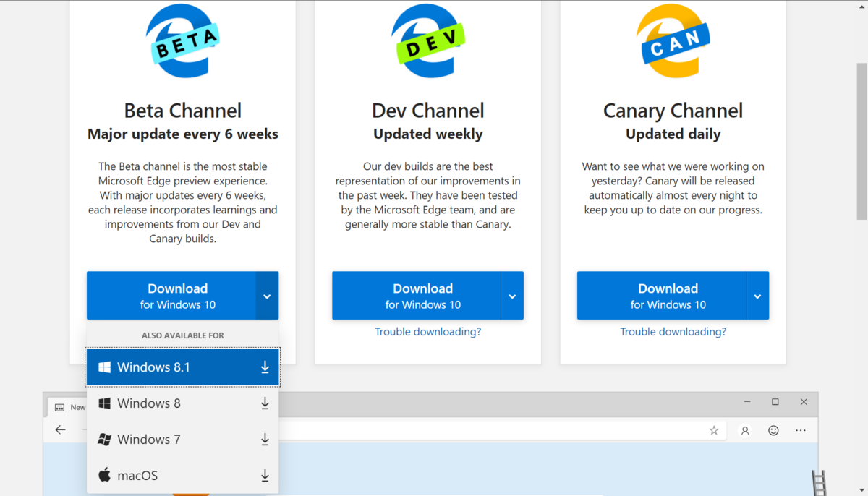Click the Dev Channel heading

pos(427,111)
